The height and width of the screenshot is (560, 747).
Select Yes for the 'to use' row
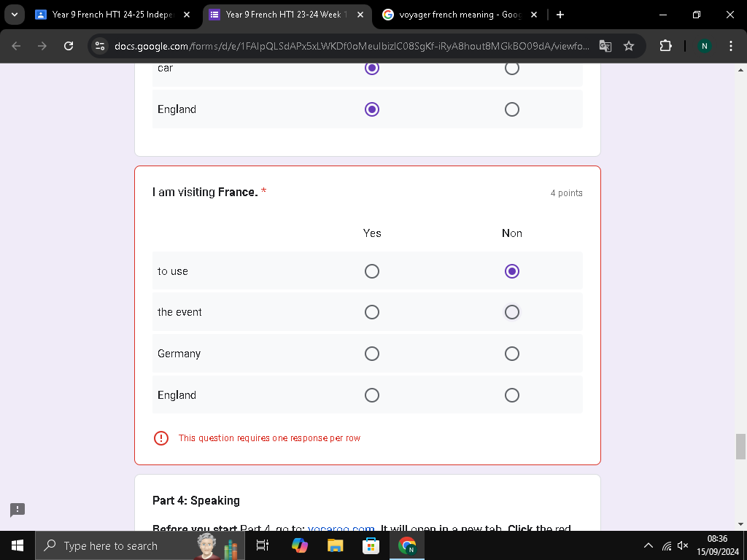(x=371, y=271)
